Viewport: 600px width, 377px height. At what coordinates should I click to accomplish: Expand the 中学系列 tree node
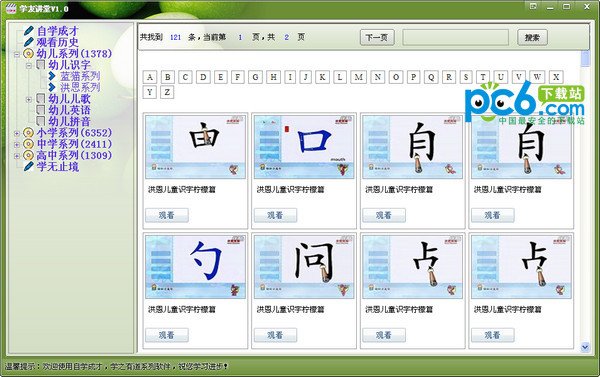click(16, 145)
